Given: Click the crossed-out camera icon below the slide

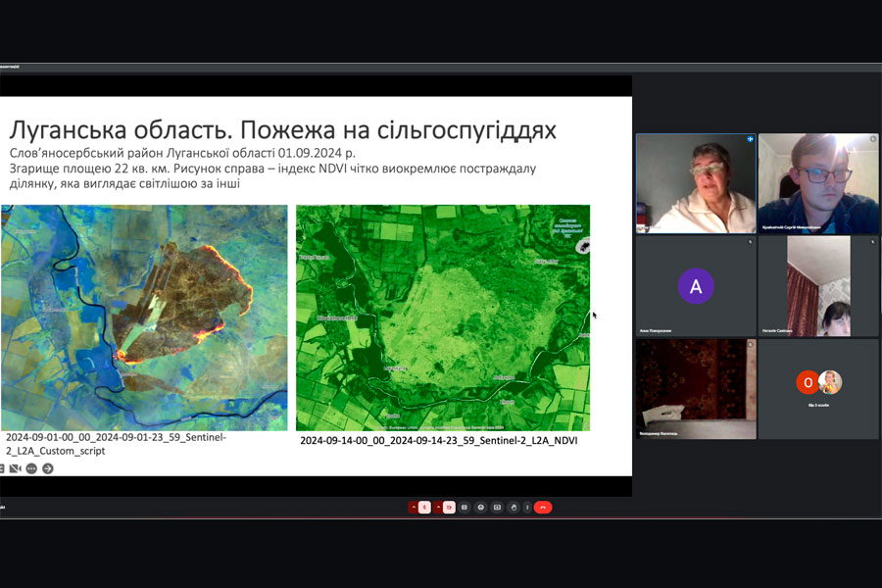Looking at the screenshot, I should click(x=15, y=468).
